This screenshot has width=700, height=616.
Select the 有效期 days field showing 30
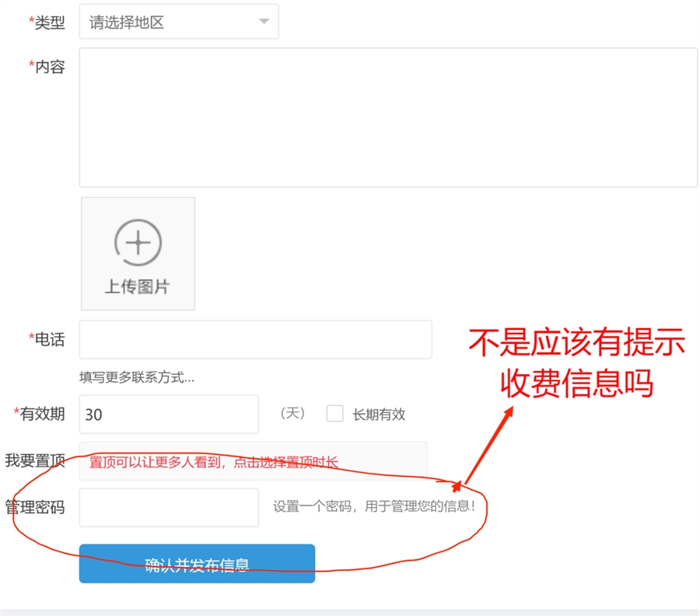(169, 414)
